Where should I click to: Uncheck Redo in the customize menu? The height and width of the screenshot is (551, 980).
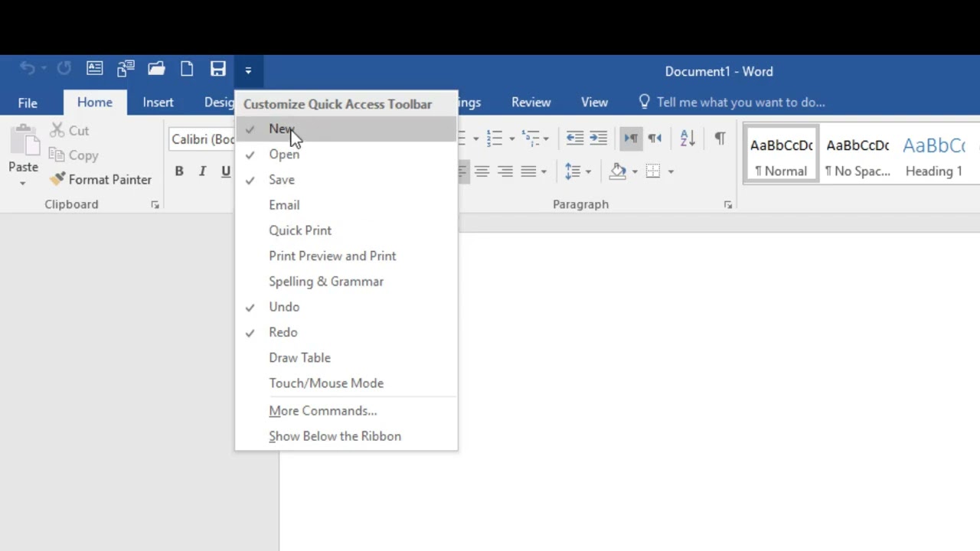pyautogui.click(x=346, y=332)
